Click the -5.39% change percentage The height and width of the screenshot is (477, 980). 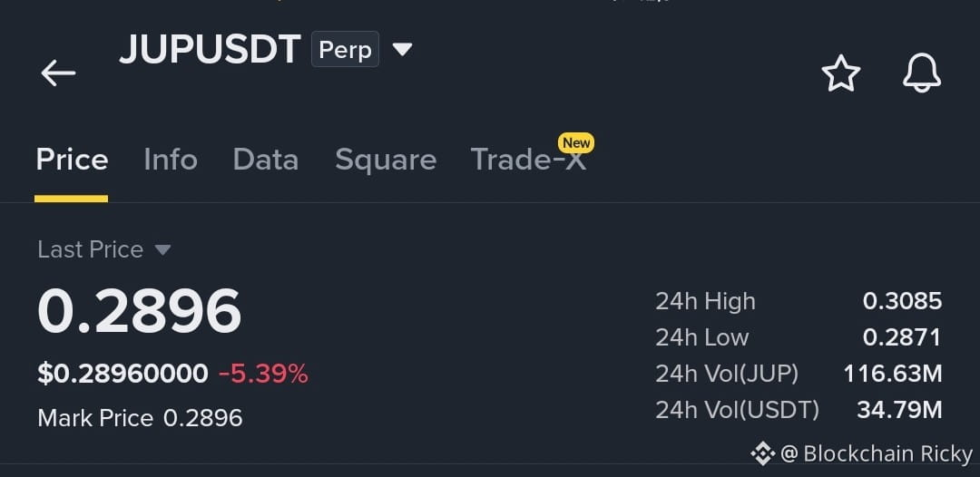[263, 374]
